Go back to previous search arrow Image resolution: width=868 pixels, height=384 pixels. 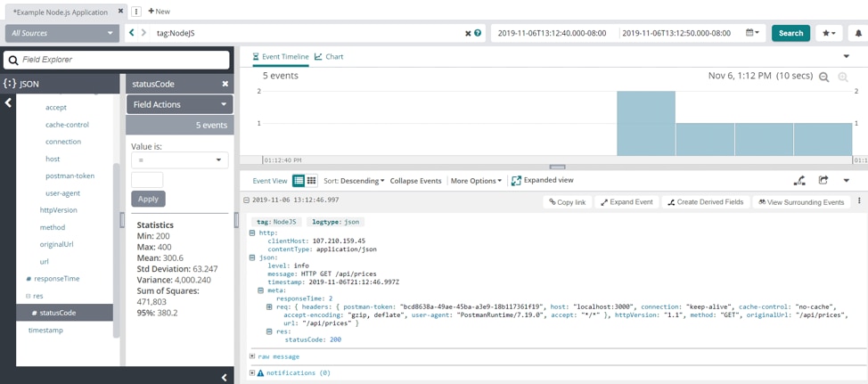pos(132,33)
